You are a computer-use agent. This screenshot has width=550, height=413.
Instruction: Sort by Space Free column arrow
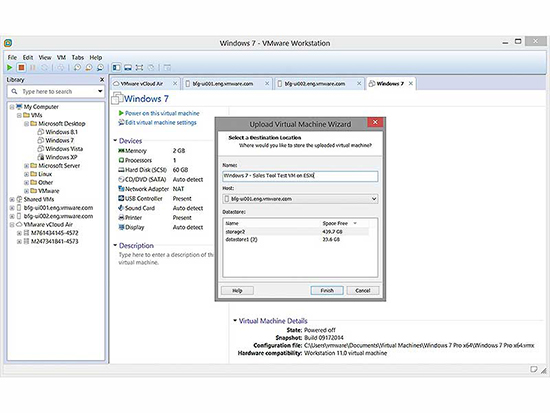355,224
